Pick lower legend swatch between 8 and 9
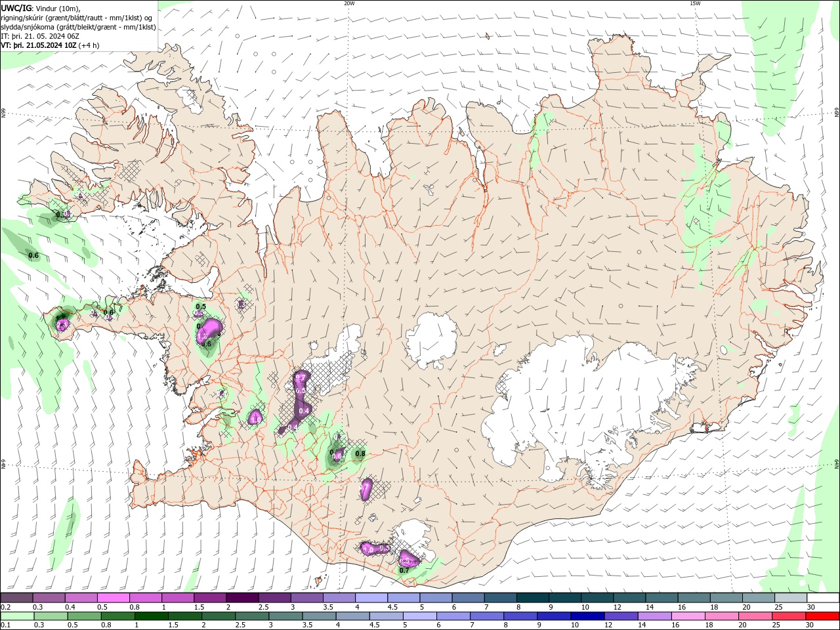Screen dimensions: 840x630 pyautogui.click(x=520, y=616)
